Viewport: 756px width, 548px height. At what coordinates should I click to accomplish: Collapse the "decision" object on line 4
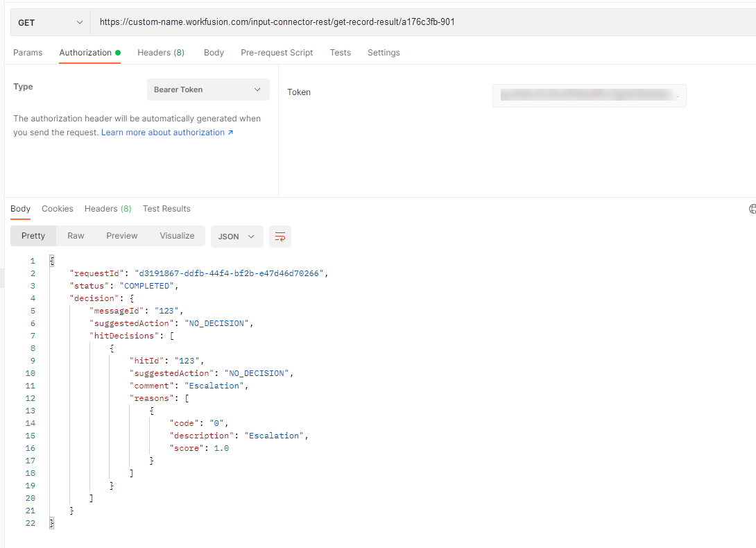tap(131, 298)
